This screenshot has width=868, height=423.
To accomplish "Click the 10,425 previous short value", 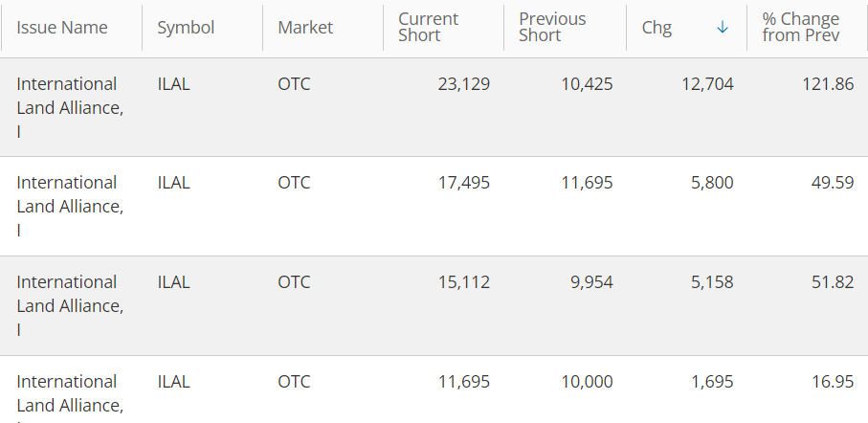I will click(587, 84).
